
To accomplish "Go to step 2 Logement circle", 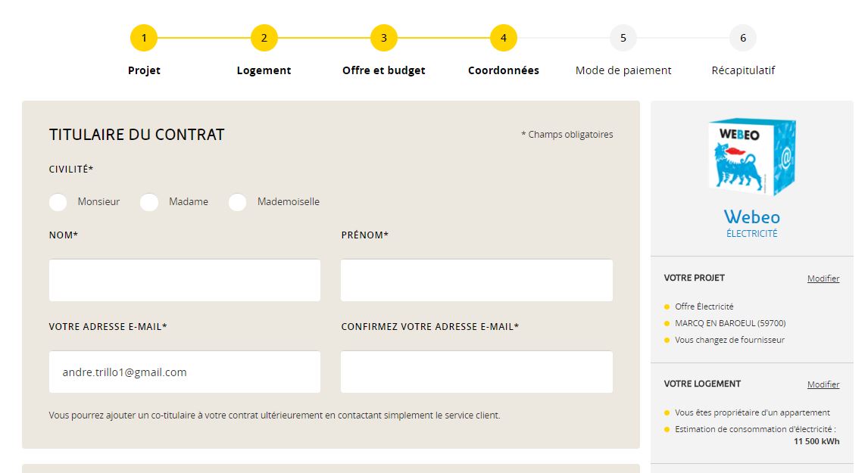I will pyautogui.click(x=264, y=38).
